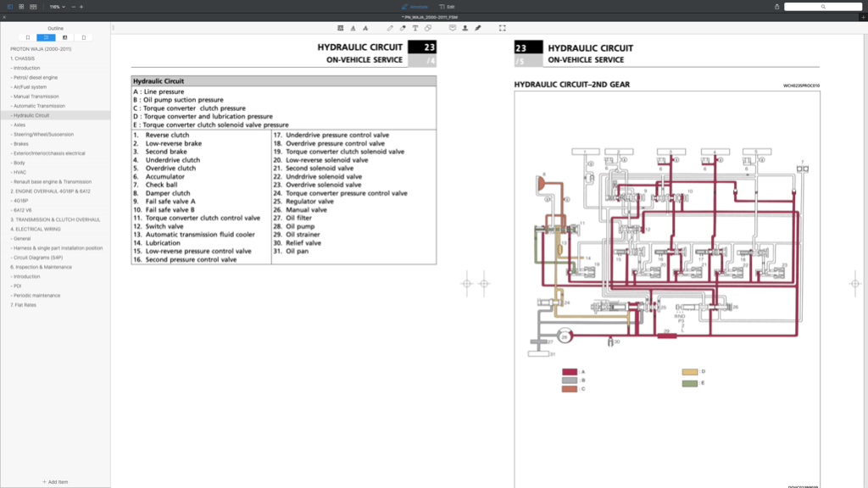
Task: Open the shapes tool
Action: pos(428,28)
